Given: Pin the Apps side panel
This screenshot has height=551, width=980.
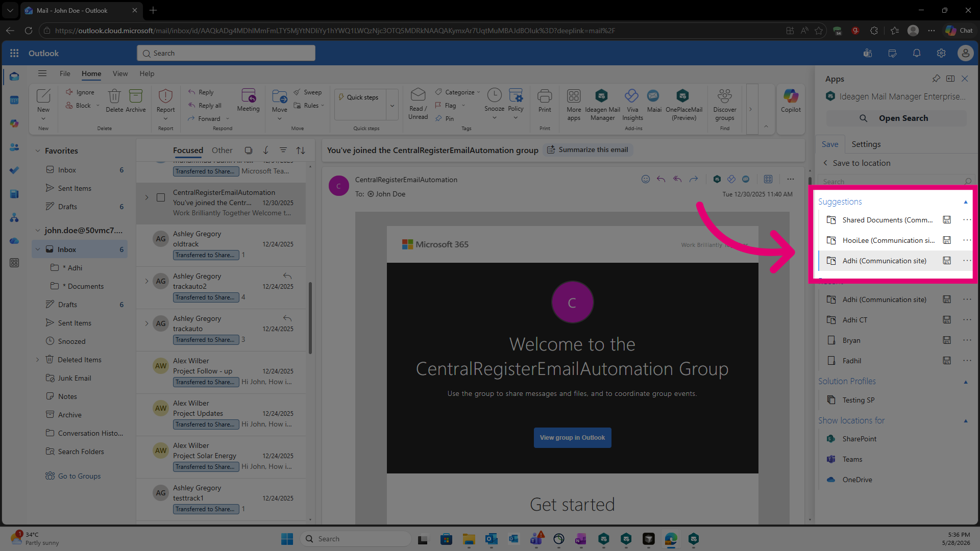Looking at the screenshot, I should [x=936, y=79].
